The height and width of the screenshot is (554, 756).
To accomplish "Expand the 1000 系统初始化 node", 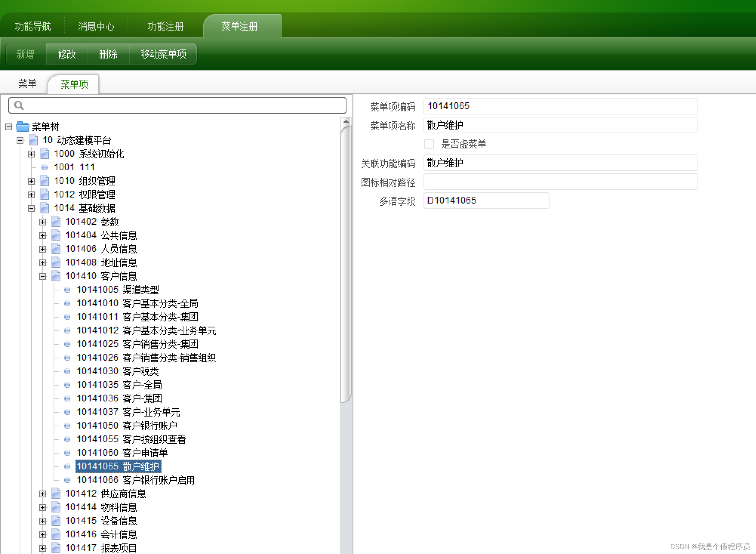I will click(x=31, y=154).
